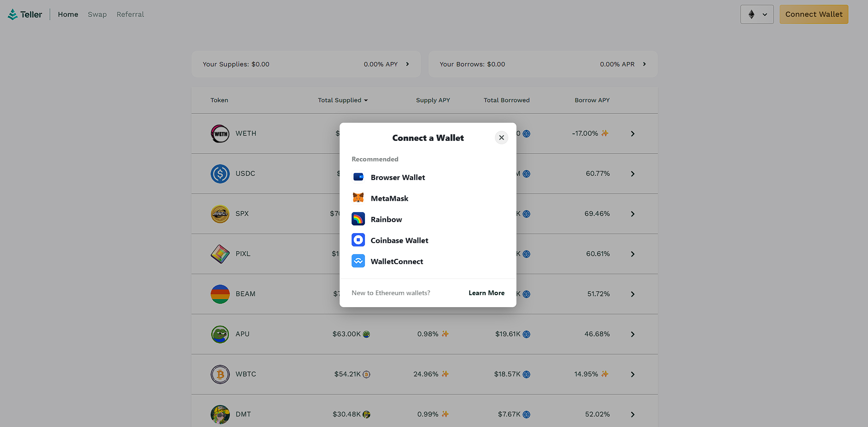Click the WBTC token icon
The width and height of the screenshot is (868, 427).
(220, 374)
